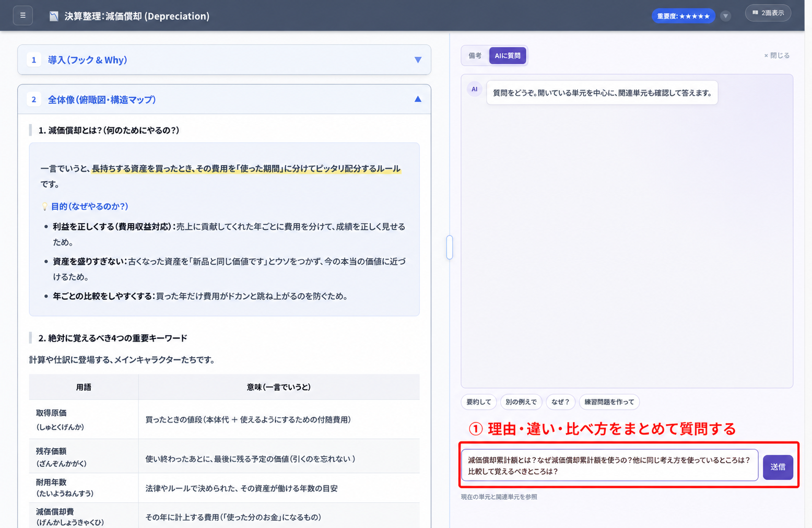Close the AI panel with × 閉じる
The height and width of the screenshot is (528, 812).
777,55
